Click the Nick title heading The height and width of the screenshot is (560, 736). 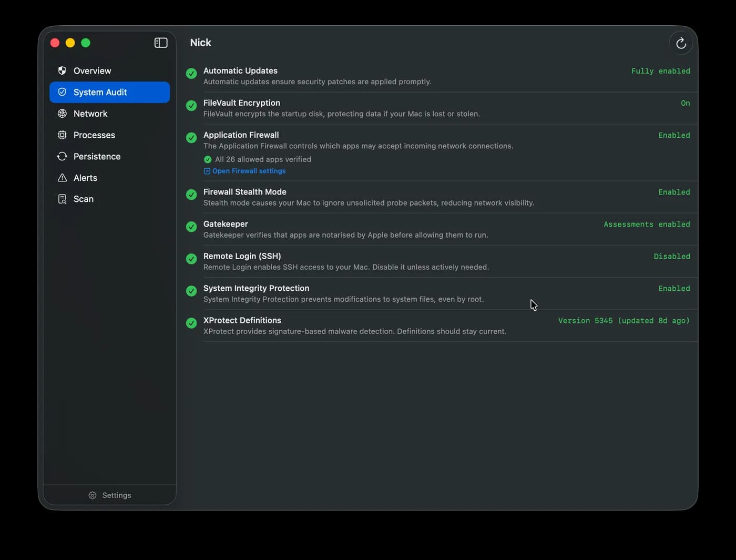(x=200, y=43)
